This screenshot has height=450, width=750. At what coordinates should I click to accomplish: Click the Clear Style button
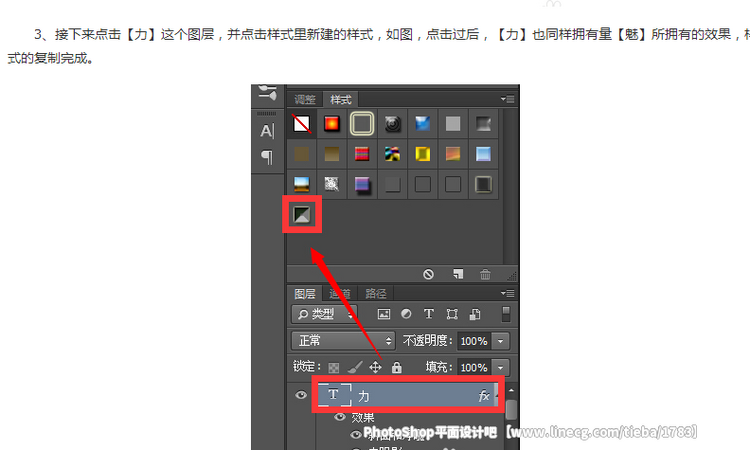428,274
